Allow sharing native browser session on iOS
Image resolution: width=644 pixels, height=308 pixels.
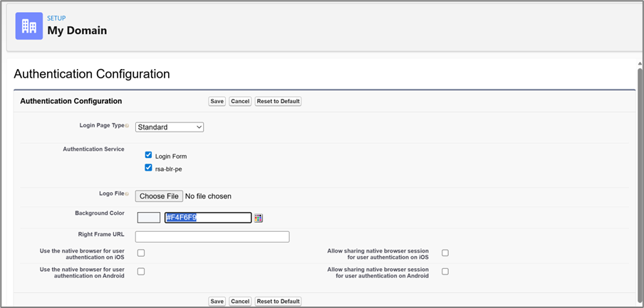coord(445,253)
